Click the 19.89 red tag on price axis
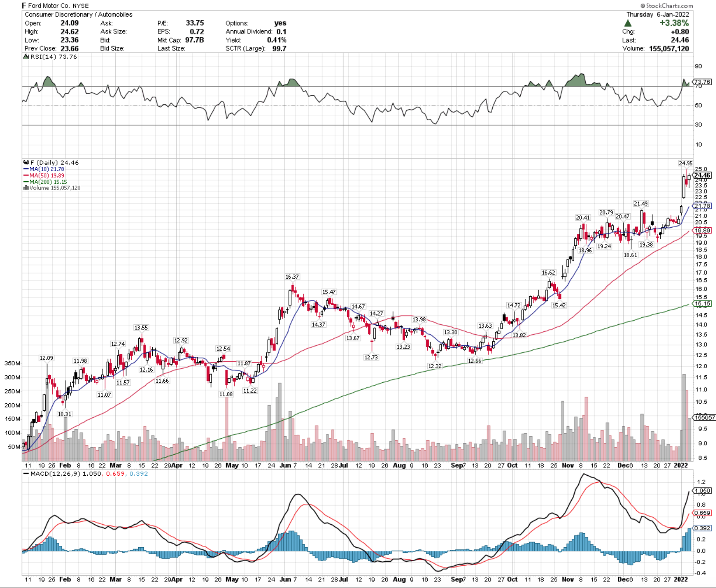The height and width of the screenshot is (588, 716). pyautogui.click(x=702, y=230)
